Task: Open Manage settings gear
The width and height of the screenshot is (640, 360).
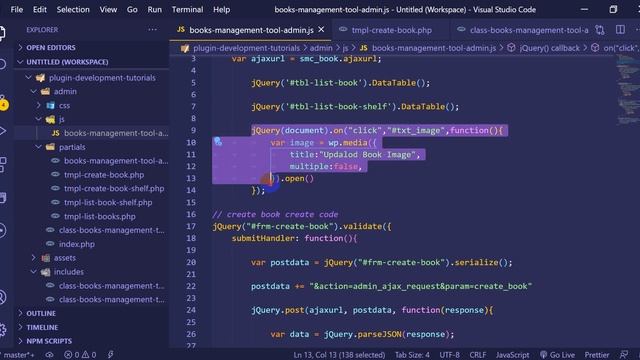Action: pyautogui.click(x=3, y=329)
